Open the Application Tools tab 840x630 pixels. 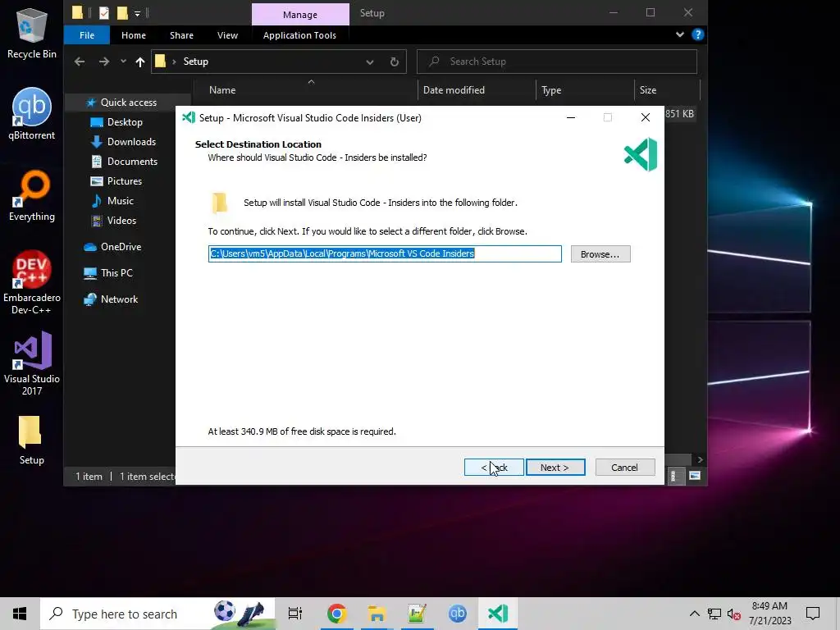click(x=299, y=35)
